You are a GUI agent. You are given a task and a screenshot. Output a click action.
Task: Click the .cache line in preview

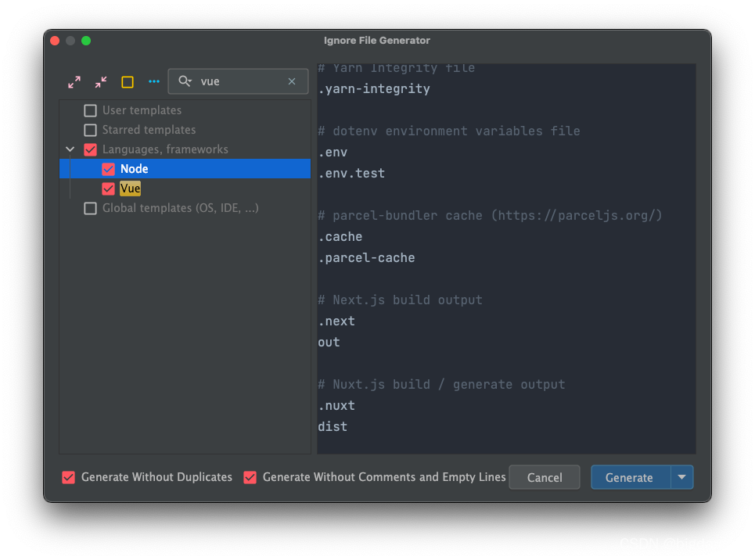pyautogui.click(x=340, y=237)
